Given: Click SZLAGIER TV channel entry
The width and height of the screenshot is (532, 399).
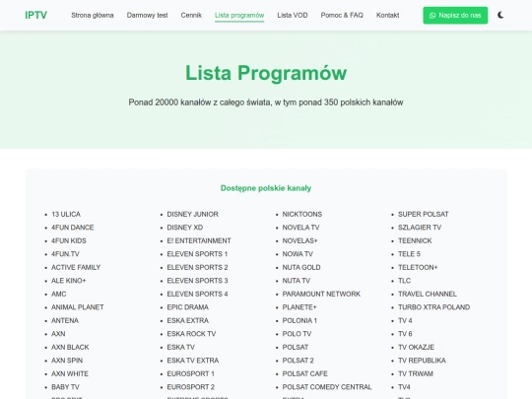Looking at the screenshot, I should coord(420,228).
